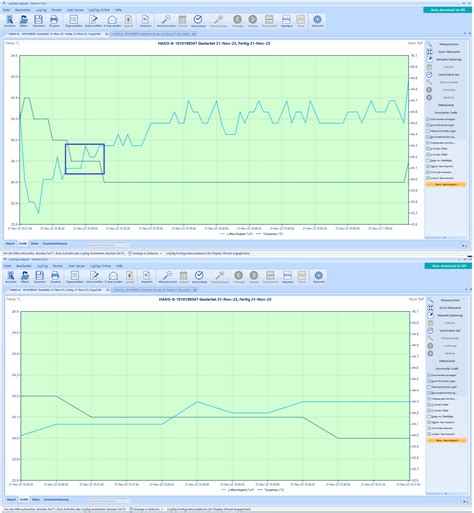Close the active document tab in lower window

pos(108,290)
